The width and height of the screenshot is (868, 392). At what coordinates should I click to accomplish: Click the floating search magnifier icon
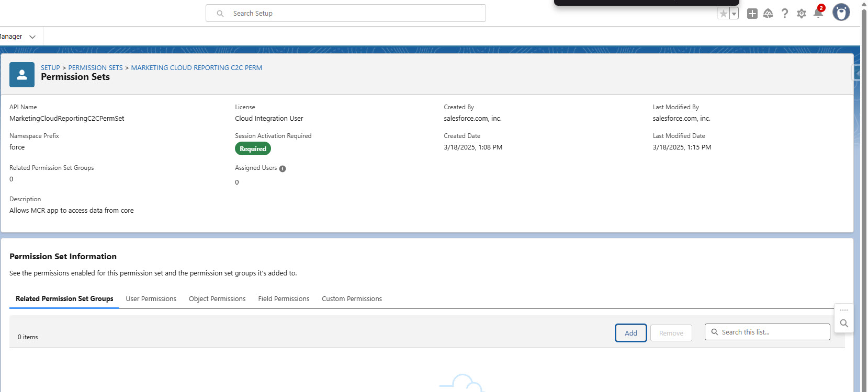843,324
